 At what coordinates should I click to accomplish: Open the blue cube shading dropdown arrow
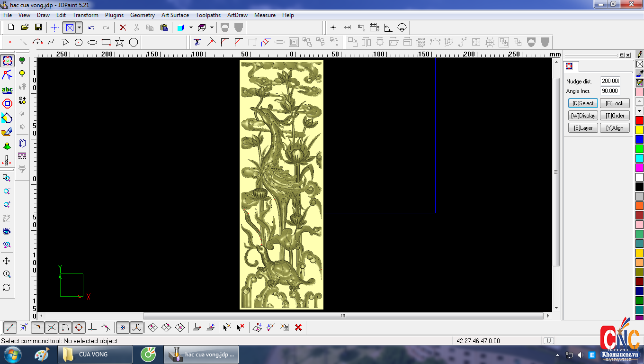point(191,27)
